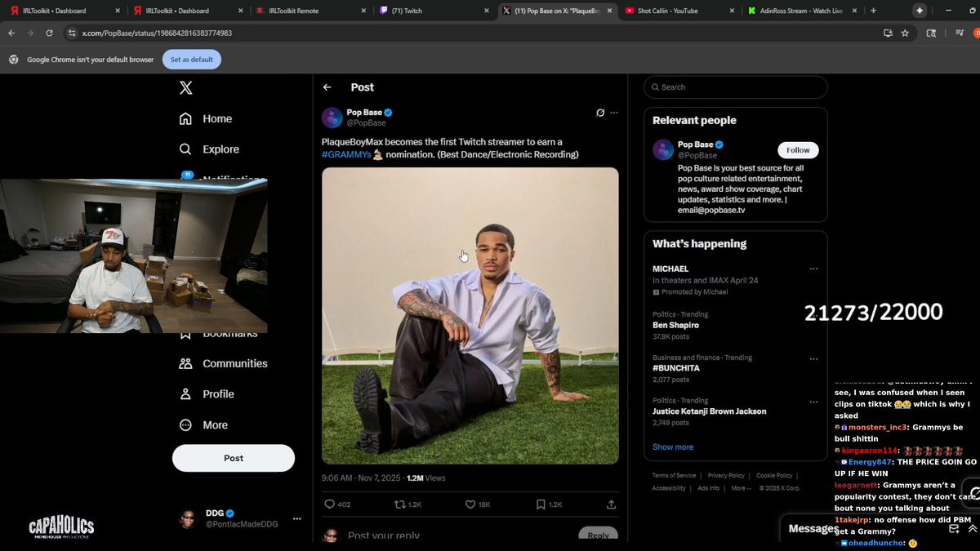Open more options for Justice Ketanji Brown Jackson

click(x=813, y=402)
